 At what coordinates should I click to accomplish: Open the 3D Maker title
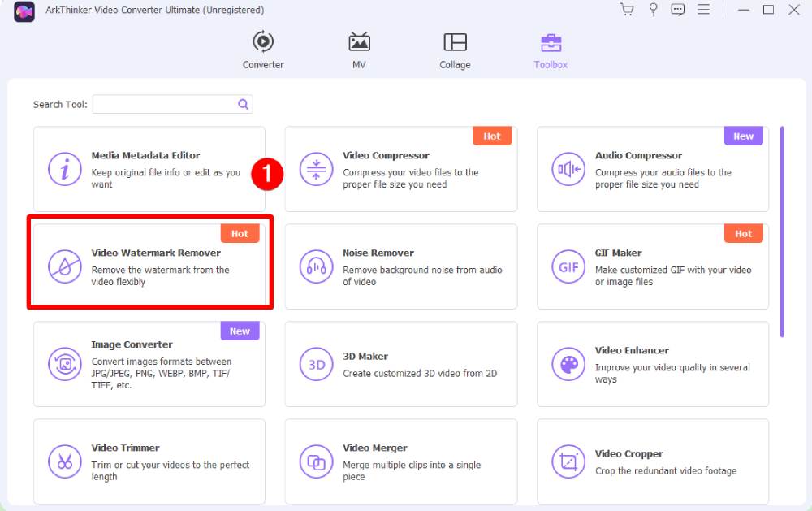click(365, 357)
